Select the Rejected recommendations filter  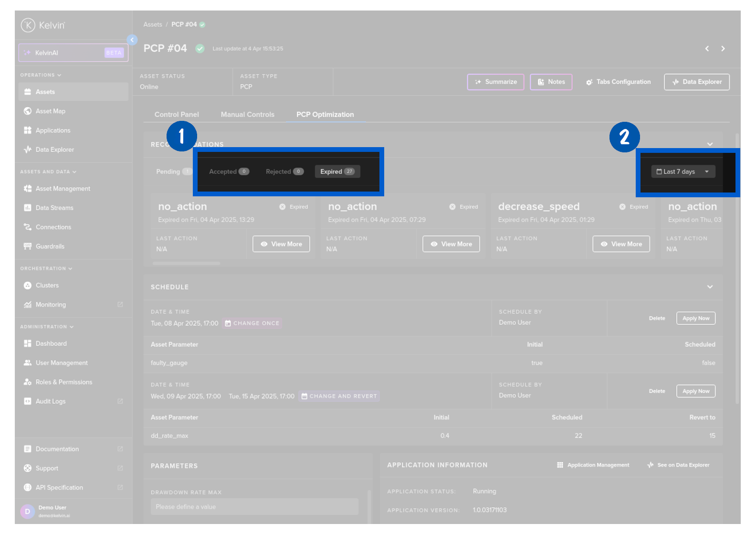[284, 171]
